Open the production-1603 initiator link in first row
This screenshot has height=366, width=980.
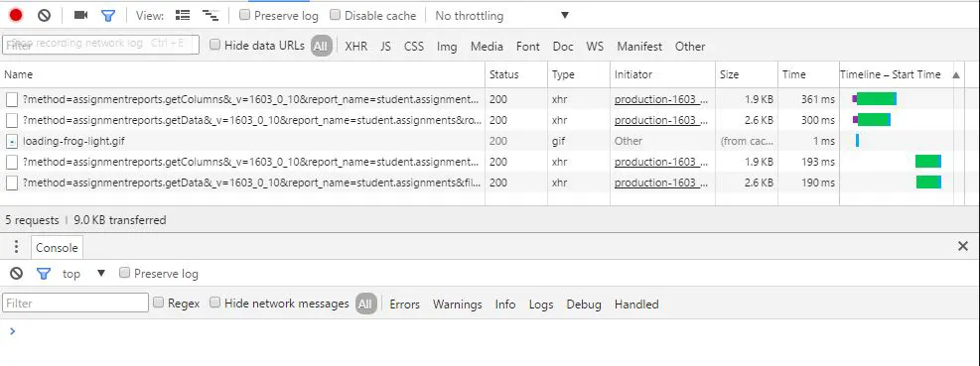[x=661, y=98]
